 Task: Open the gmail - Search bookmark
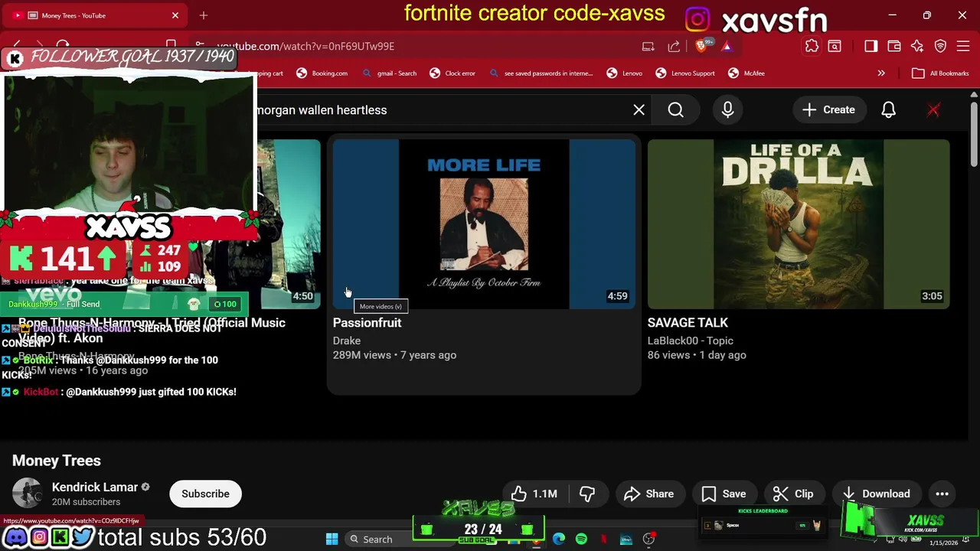coord(390,73)
